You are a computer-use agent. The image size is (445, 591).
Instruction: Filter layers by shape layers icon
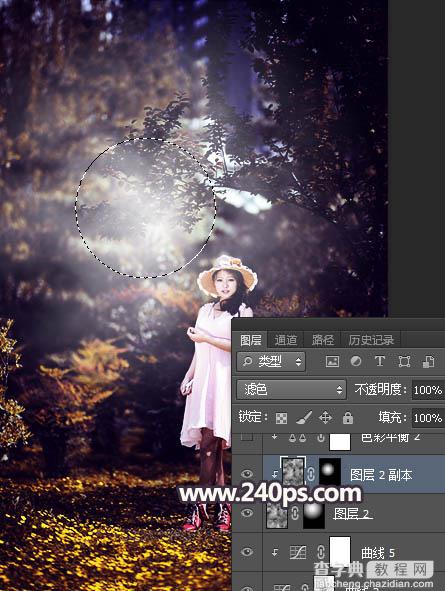(404, 361)
